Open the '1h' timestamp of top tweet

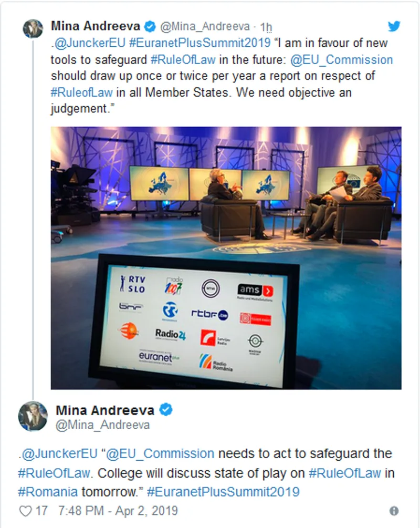[266, 27]
